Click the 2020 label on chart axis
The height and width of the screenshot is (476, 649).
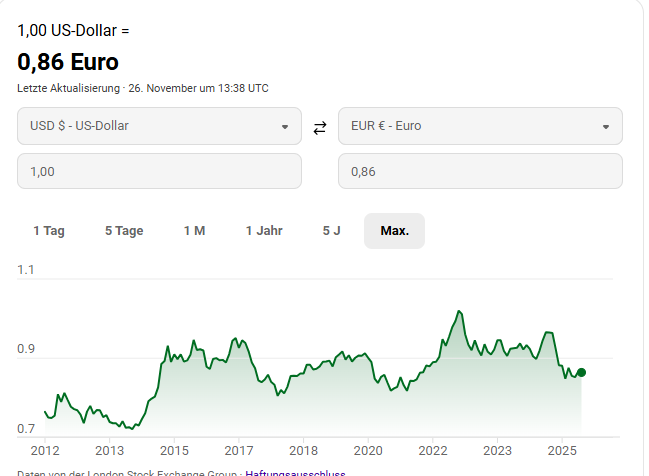click(369, 451)
